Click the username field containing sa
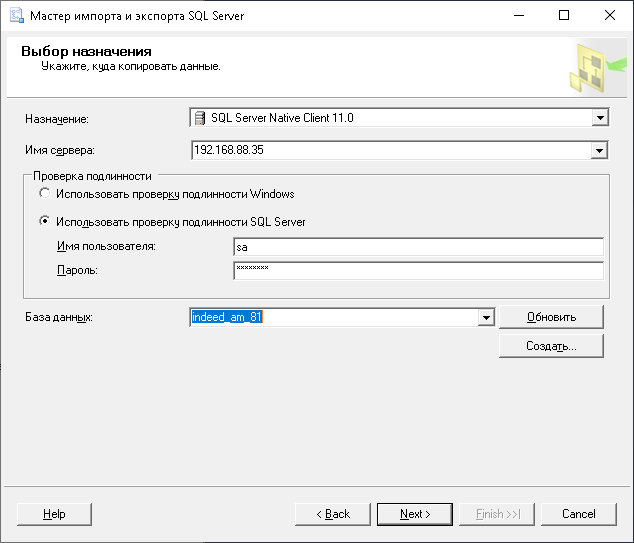The height and width of the screenshot is (543, 634). coord(417,247)
